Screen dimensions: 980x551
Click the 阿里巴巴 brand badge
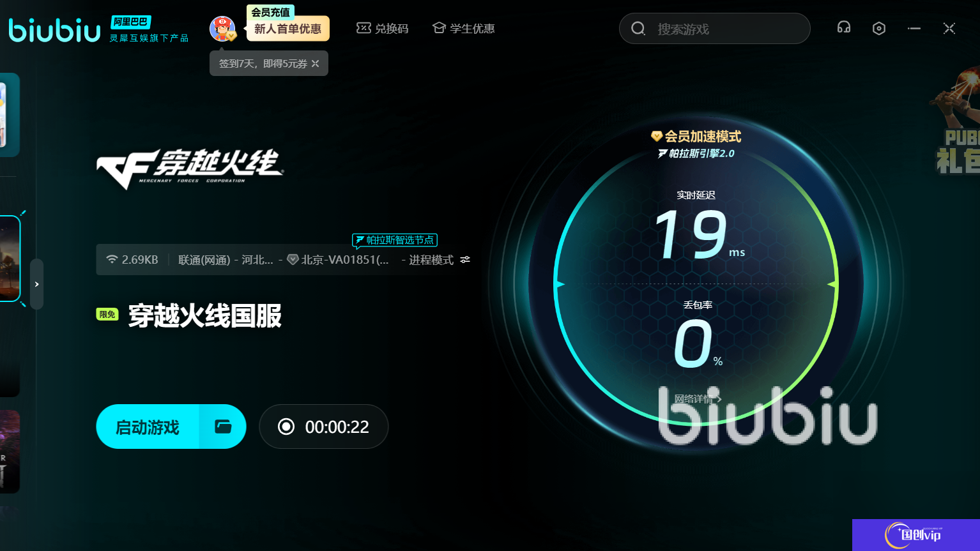130,22
